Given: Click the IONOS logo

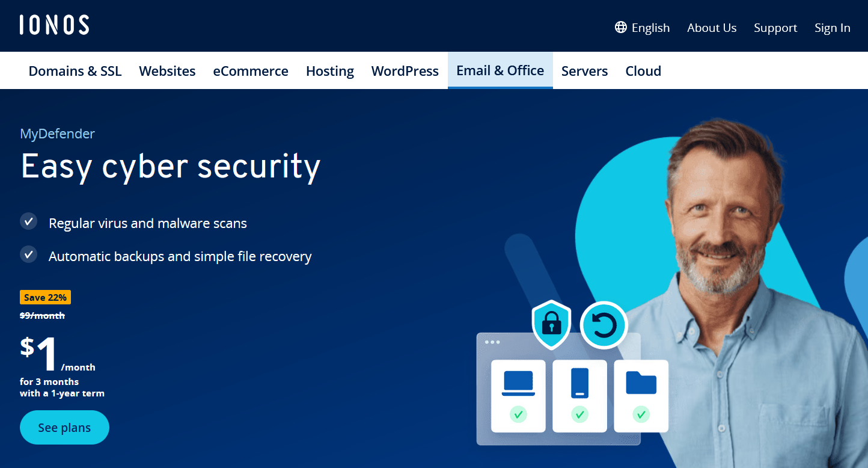Looking at the screenshot, I should [x=54, y=25].
